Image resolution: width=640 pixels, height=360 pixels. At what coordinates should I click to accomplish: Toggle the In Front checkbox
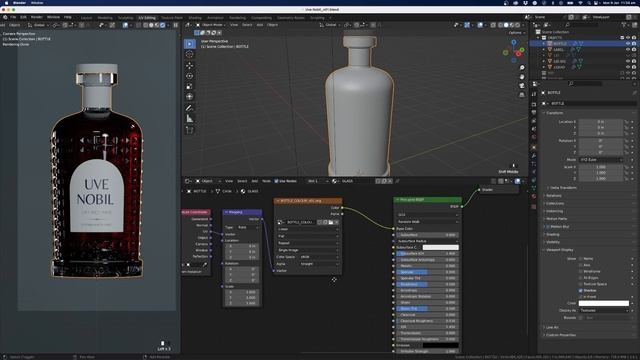580,297
